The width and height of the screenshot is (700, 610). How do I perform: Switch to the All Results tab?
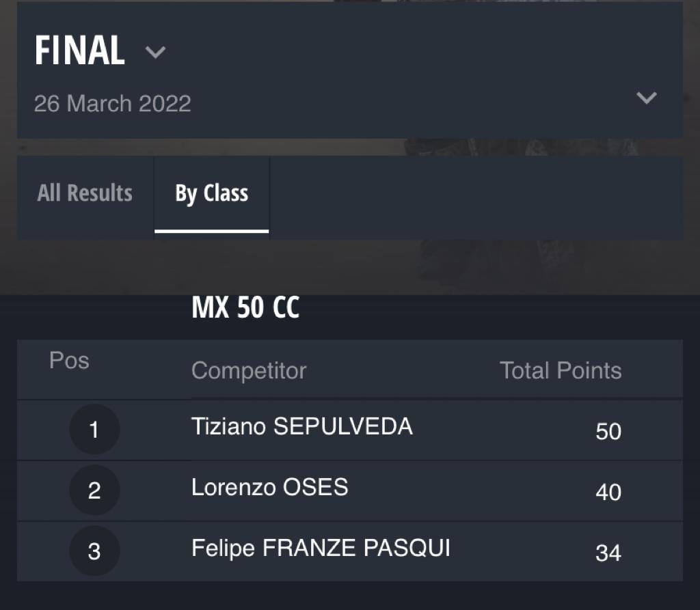85,193
